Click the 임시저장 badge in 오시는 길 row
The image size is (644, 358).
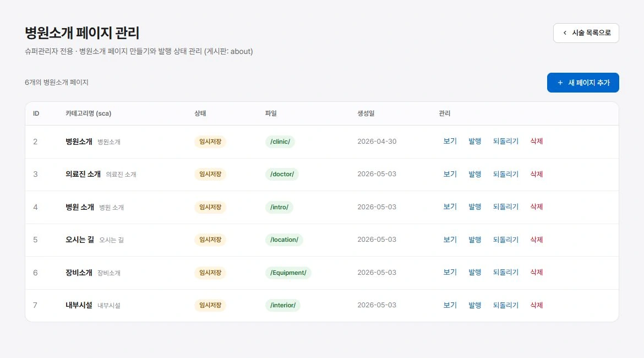point(210,240)
